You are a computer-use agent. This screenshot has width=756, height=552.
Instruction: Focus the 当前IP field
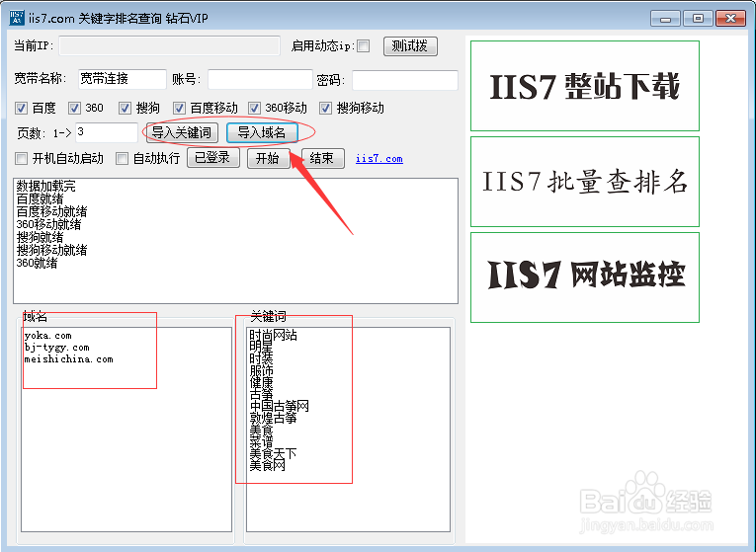pos(170,45)
